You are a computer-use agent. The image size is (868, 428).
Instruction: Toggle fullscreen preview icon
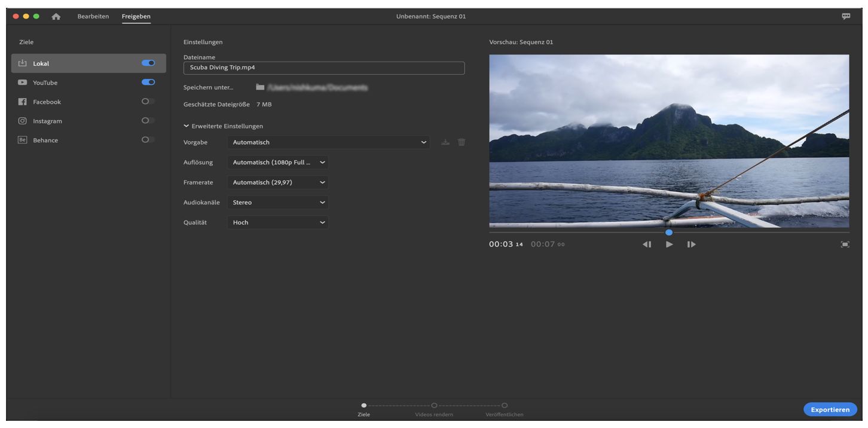(845, 244)
